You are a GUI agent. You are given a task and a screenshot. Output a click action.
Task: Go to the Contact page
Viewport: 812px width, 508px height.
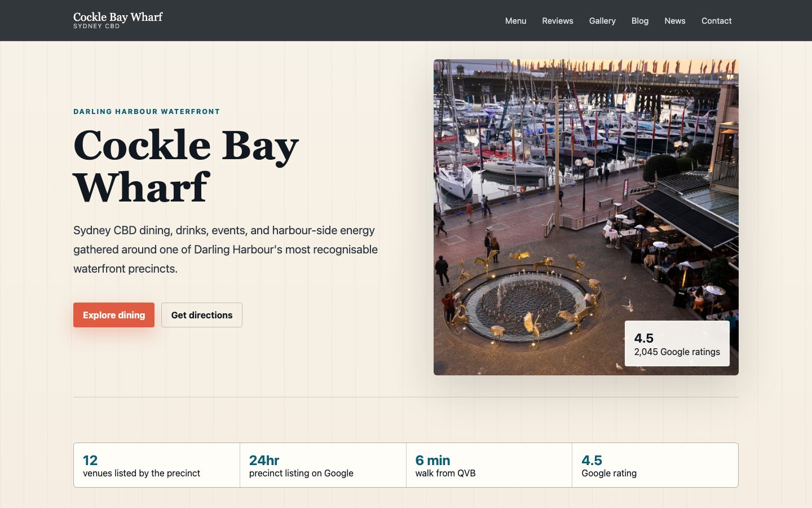(716, 21)
